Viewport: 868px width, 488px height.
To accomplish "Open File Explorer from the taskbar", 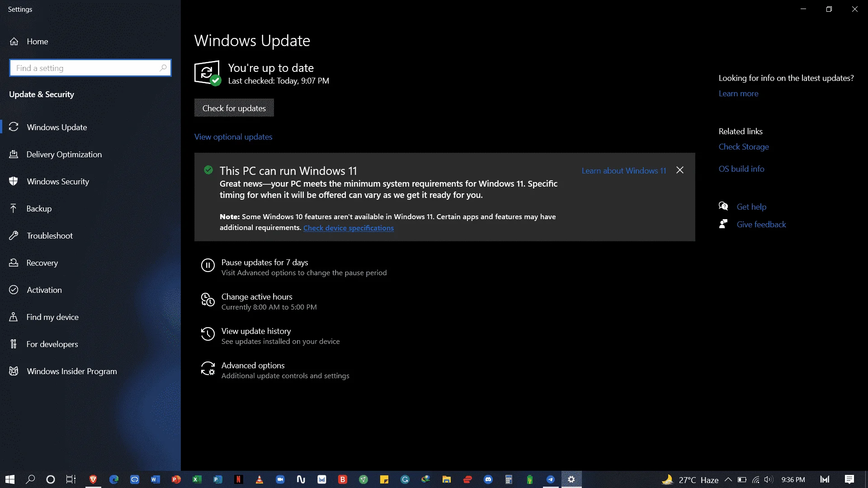I will [447, 479].
